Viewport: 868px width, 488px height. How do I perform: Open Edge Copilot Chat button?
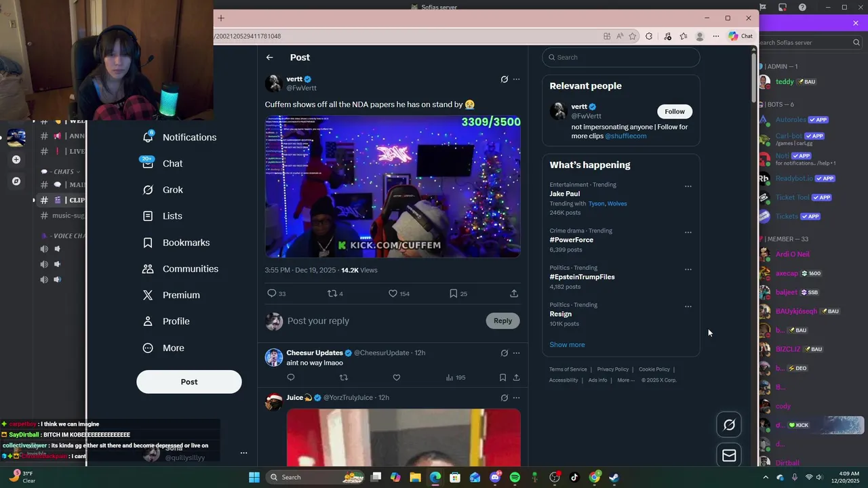click(741, 36)
